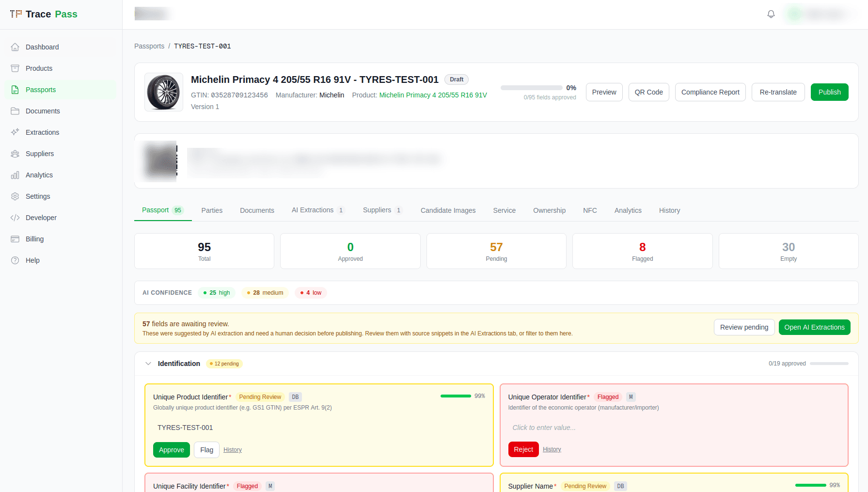View History of Unique Operator Identifier
Screen dimensions: 868x492
coord(552,449)
